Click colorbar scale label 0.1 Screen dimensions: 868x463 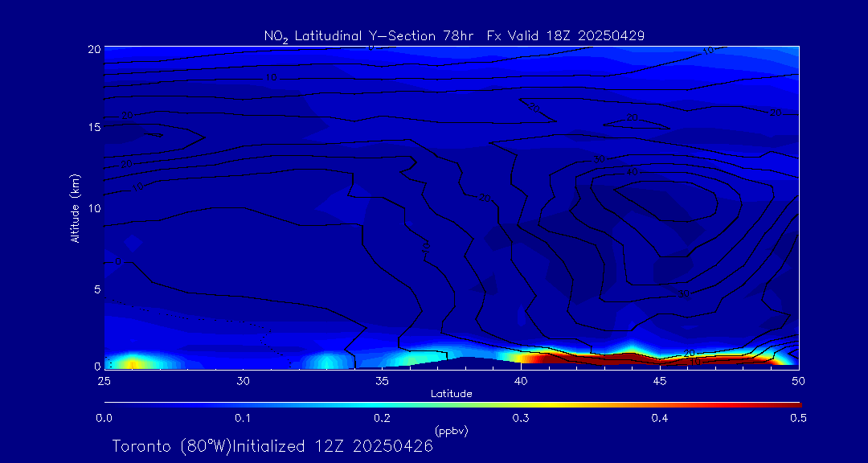tap(243, 418)
